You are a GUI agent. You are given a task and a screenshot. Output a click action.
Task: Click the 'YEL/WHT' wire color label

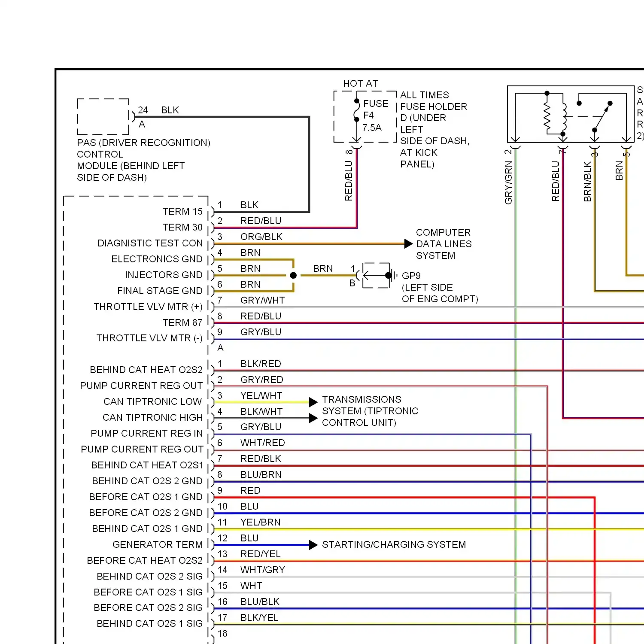(261, 396)
